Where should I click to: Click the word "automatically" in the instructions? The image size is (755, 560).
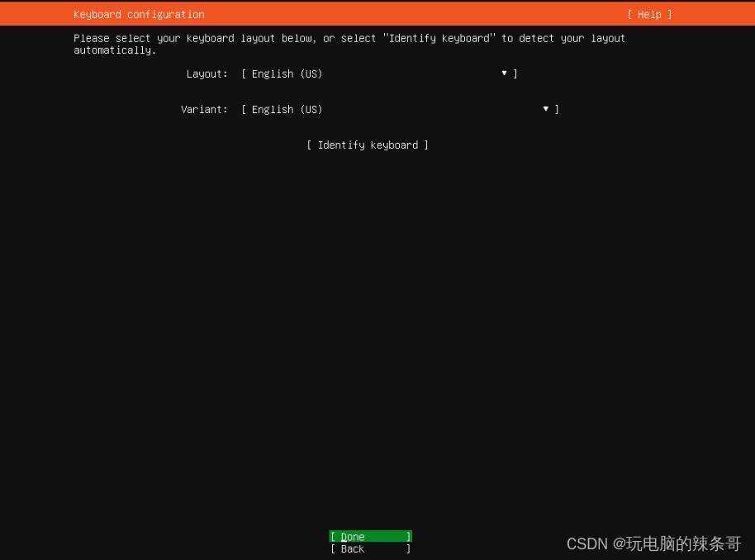[112, 50]
